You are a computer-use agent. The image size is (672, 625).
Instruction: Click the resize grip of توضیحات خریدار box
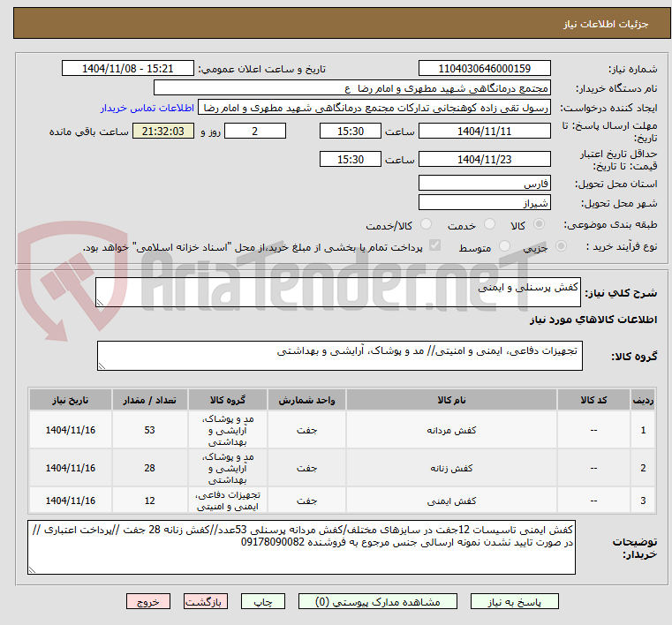pyautogui.click(x=32, y=569)
